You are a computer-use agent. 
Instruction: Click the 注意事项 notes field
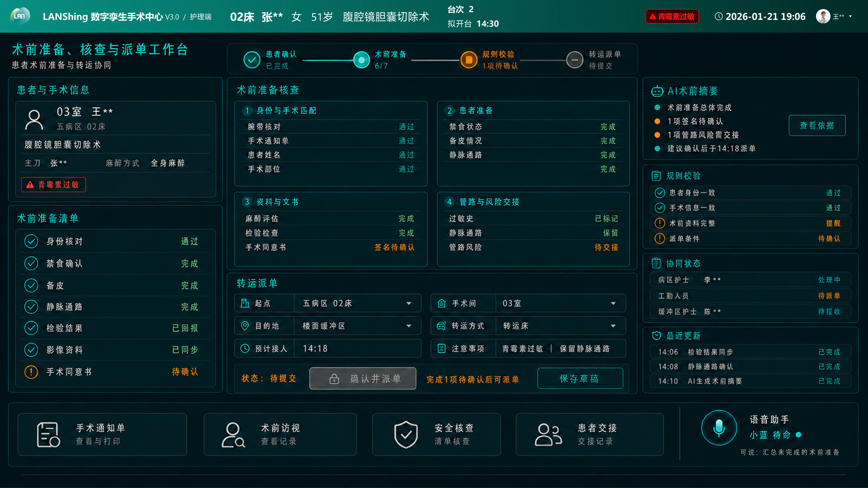[x=561, y=348]
